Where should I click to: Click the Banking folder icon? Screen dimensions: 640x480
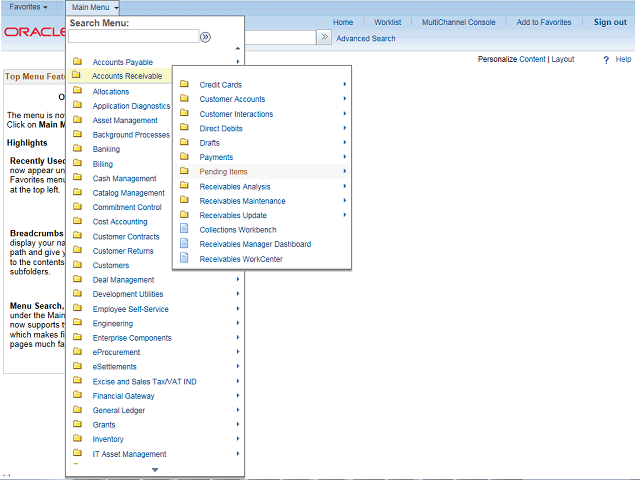click(77, 149)
